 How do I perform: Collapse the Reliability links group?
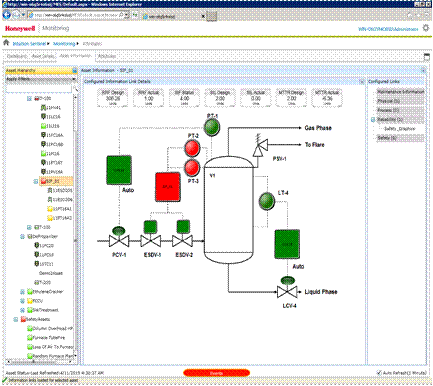click(x=373, y=119)
